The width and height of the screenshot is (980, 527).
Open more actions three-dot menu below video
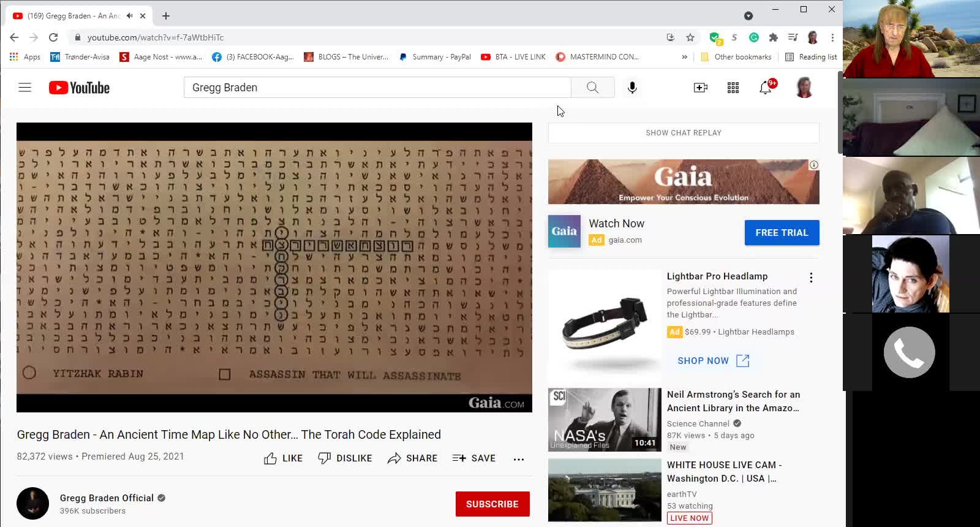[x=519, y=459]
